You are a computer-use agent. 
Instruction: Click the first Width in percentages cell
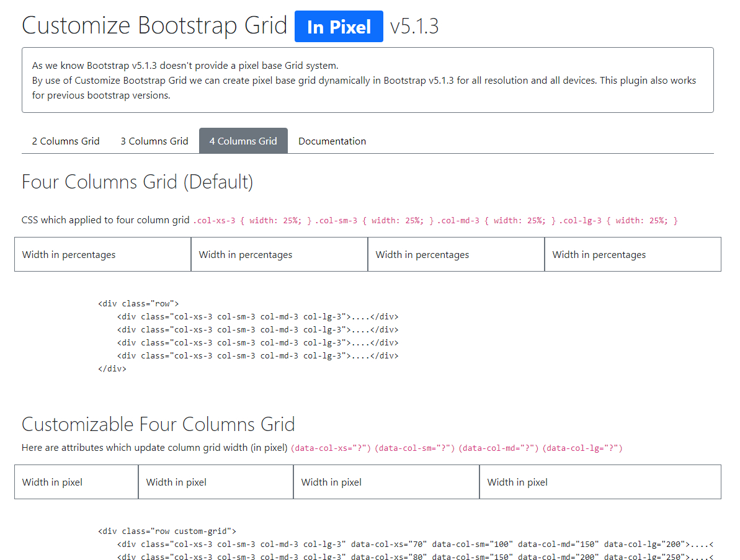coord(103,254)
